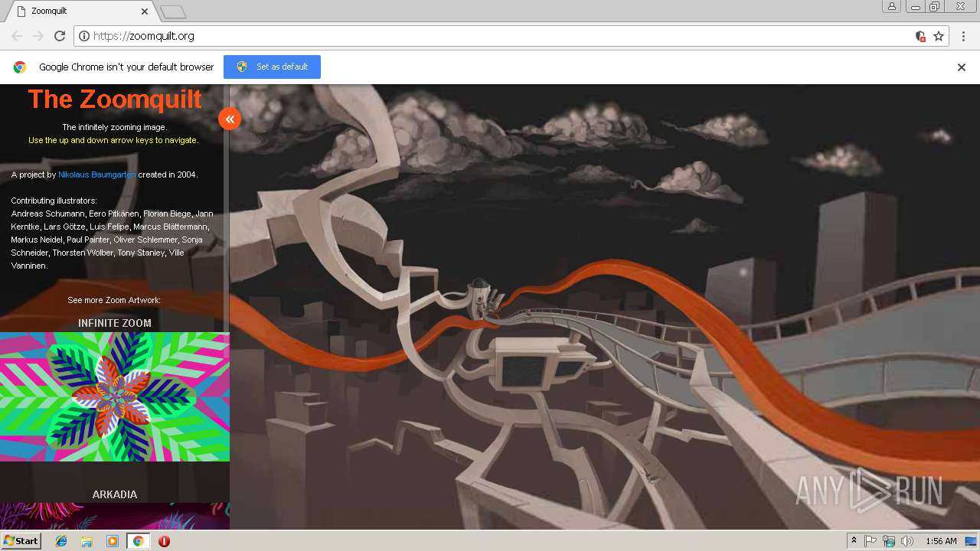This screenshot has height=551, width=980.
Task: Open media player from taskbar
Action: 113,541
